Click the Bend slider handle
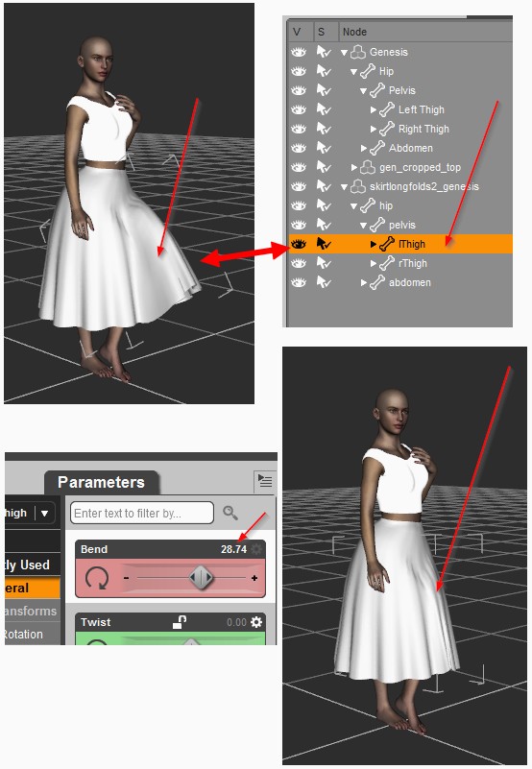This screenshot has width=532, height=769. click(x=202, y=578)
